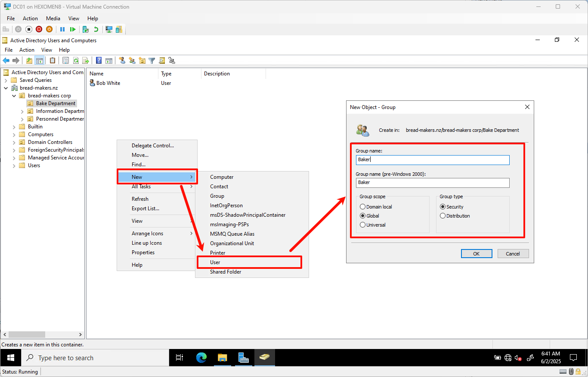The width and height of the screenshot is (588, 377).
Task: Click the orange Save VM state icon
Action: (49, 29)
